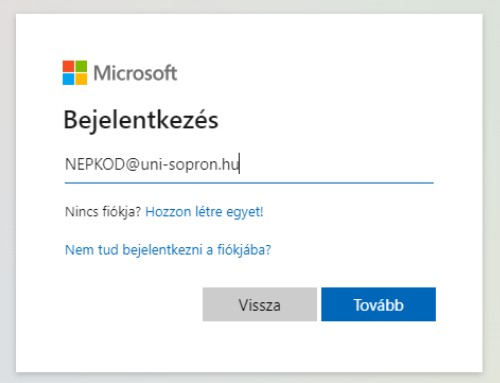The image size is (500, 383).
Task: Click the yellow square of the Microsoft logo
Action: pyautogui.click(x=81, y=79)
